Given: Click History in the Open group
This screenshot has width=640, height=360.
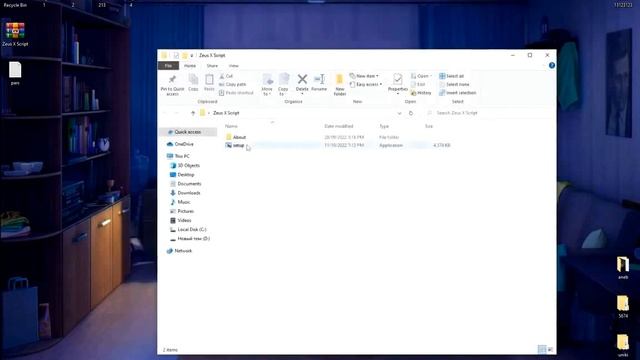Looking at the screenshot, I should (x=421, y=93).
